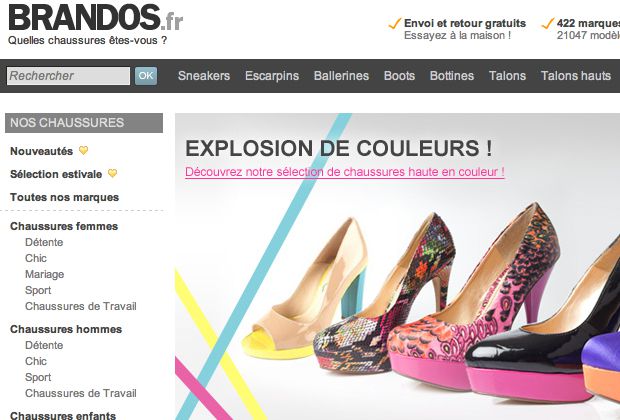Go to the Bottines category
Image resolution: width=620 pixels, height=420 pixels.
[452, 76]
